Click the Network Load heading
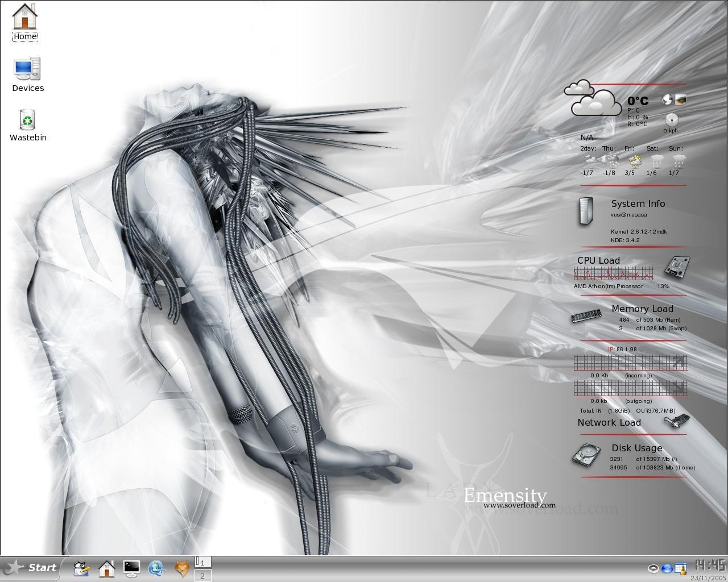Image resolution: width=728 pixels, height=582 pixels. tap(609, 422)
